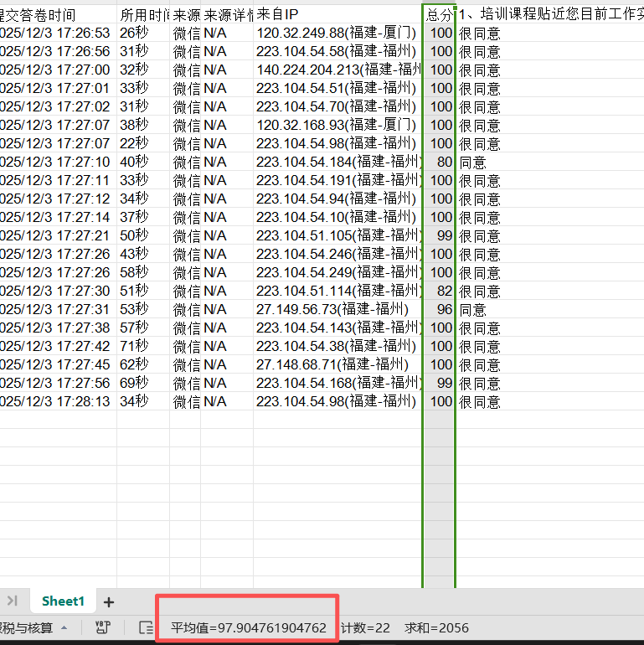644x645 pixels.
Task: Click the add new sheet plus icon
Action: tap(109, 601)
